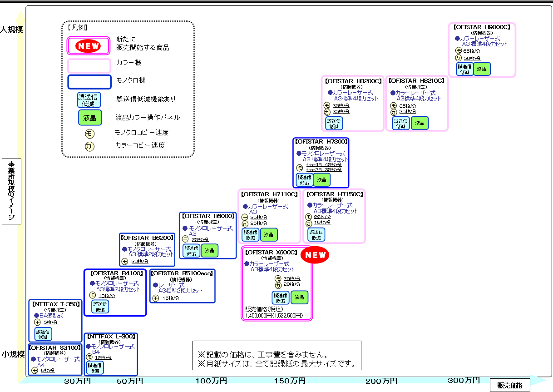
Task: Click the 【OFISTAR H7300】 title
Action: coord(321,142)
